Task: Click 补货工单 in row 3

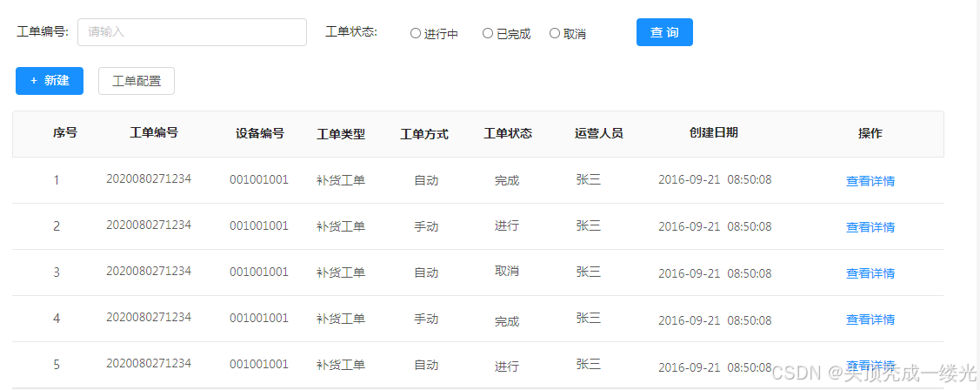Action: (341, 273)
